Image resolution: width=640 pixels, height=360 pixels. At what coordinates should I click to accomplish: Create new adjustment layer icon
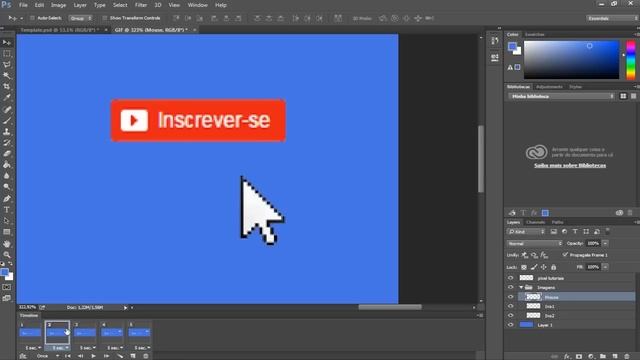(x=591, y=356)
